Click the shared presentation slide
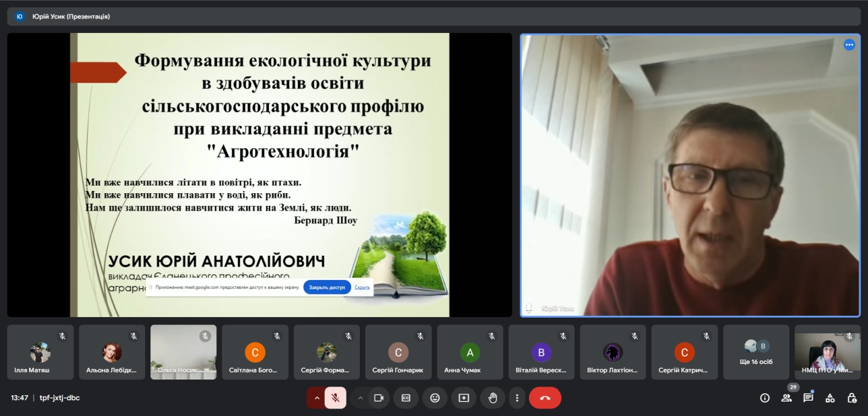This screenshot has height=416, width=868. pyautogui.click(x=260, y=175)
